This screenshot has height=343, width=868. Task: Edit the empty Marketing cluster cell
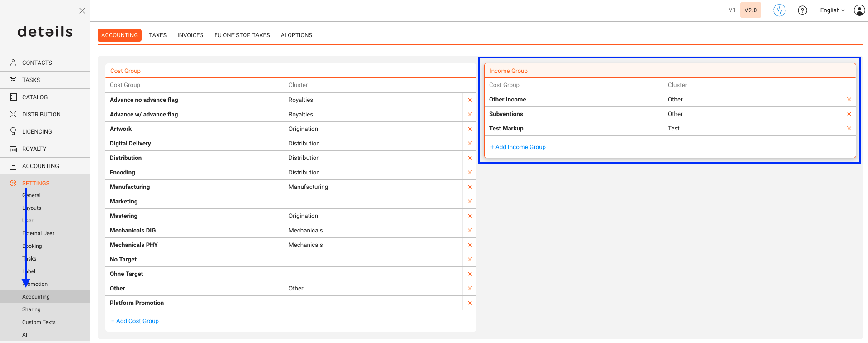tap(373, 201)
